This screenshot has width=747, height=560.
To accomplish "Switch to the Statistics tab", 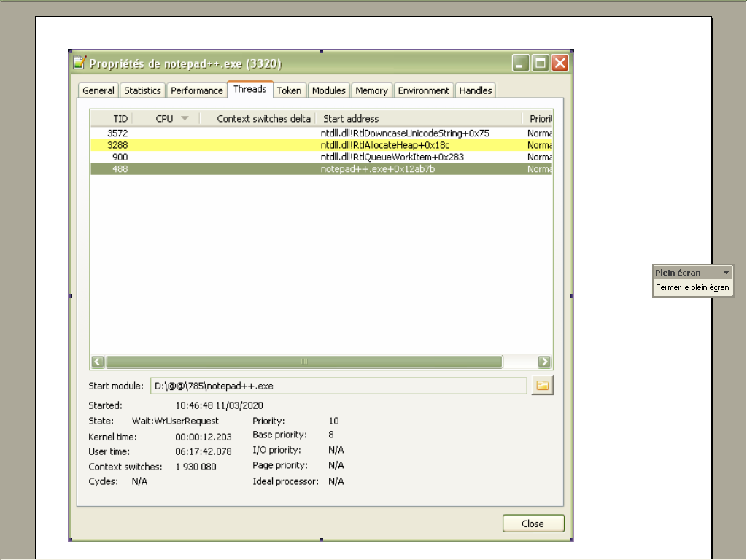I will [142, 90].
